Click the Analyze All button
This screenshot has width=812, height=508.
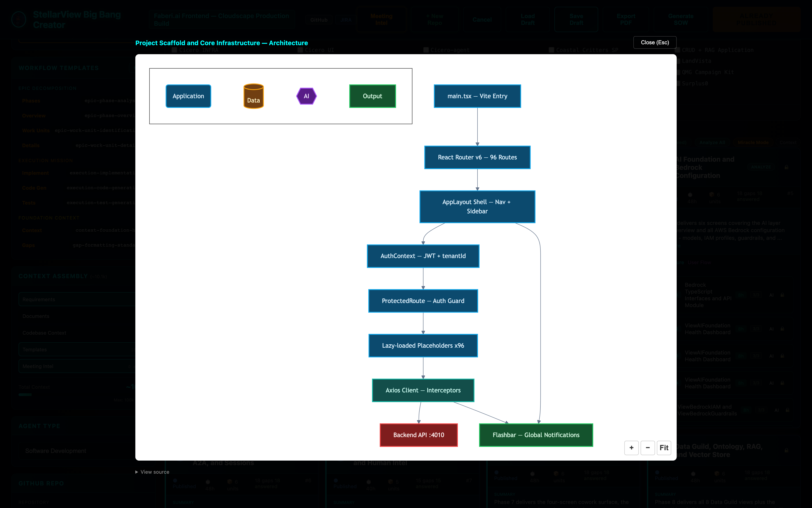click(x=712, y=142)
